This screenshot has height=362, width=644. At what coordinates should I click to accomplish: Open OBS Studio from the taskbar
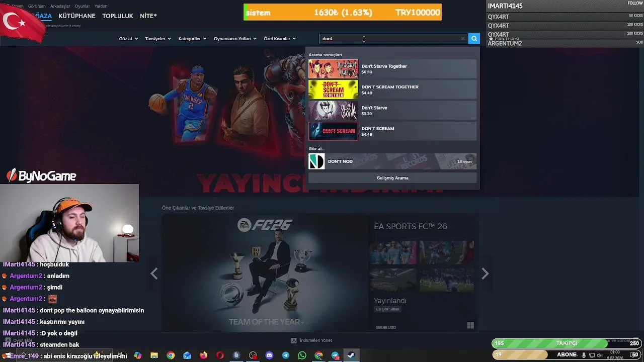coord(253,355)
